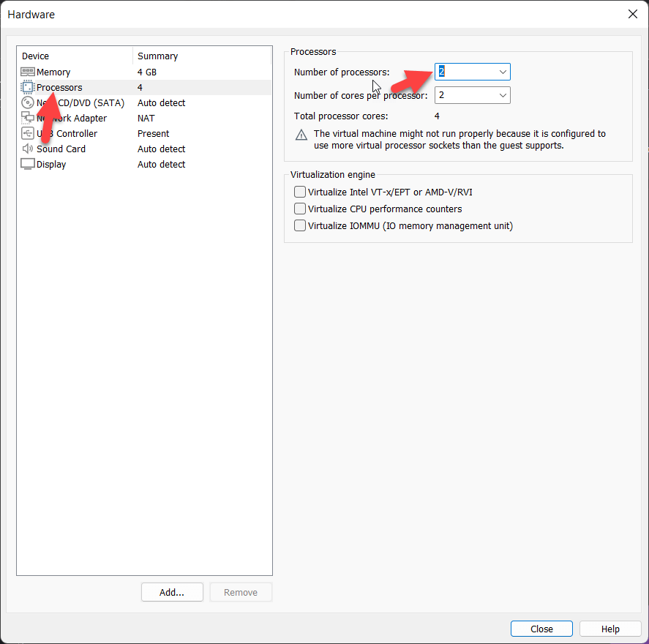
Task: Select the Sound Card speaker icon
Action: click(x=28, y=149)
